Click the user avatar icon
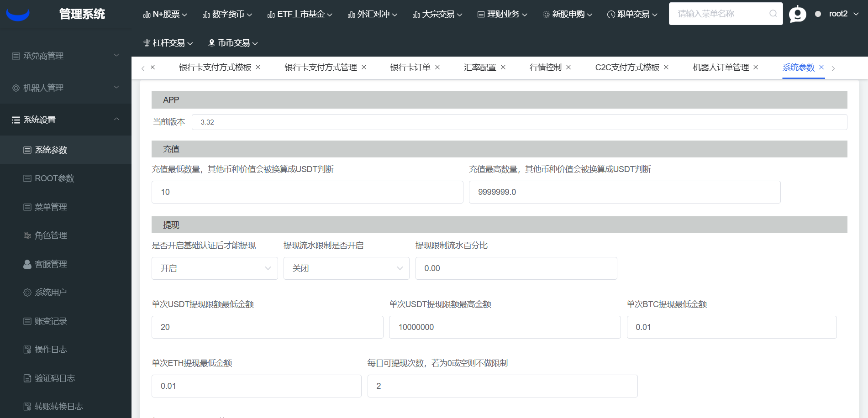The image size is (868, 418). 797,14
